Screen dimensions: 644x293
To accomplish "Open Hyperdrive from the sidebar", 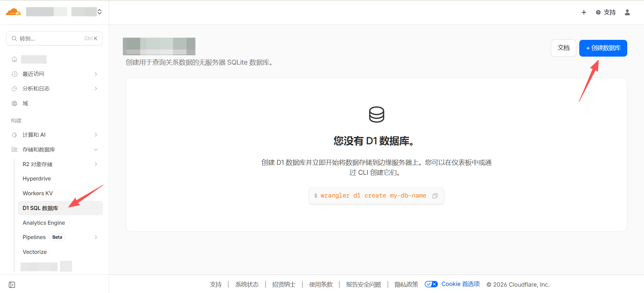I will coord(37,178).
